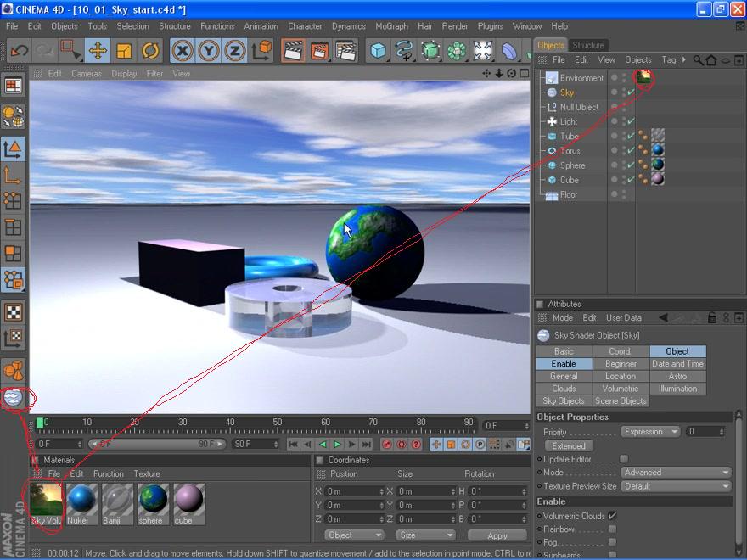Select the Environment object in tree
The height and width of the screenshot is (560, 747).
(x=581, y=77)
